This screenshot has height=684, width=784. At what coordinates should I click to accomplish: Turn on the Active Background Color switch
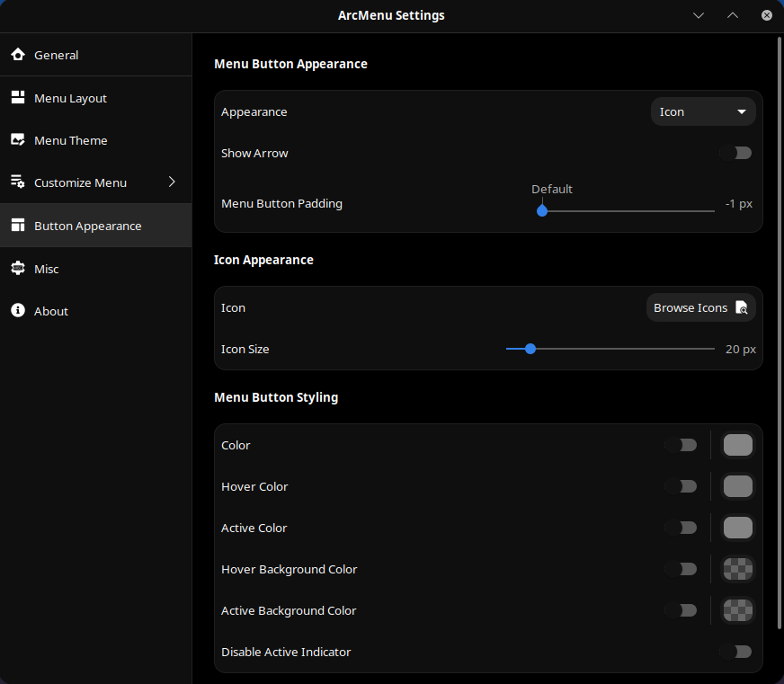click(x=681, y=610)
